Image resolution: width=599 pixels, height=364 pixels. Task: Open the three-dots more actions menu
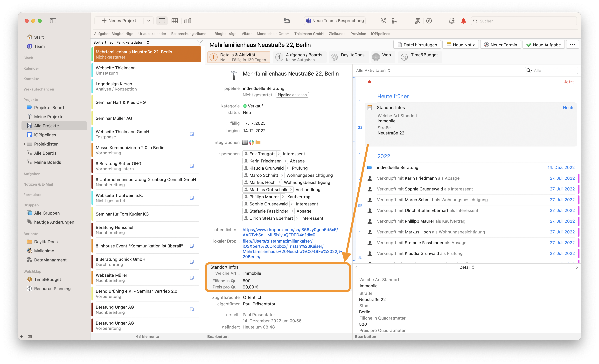tap(572, 45)
